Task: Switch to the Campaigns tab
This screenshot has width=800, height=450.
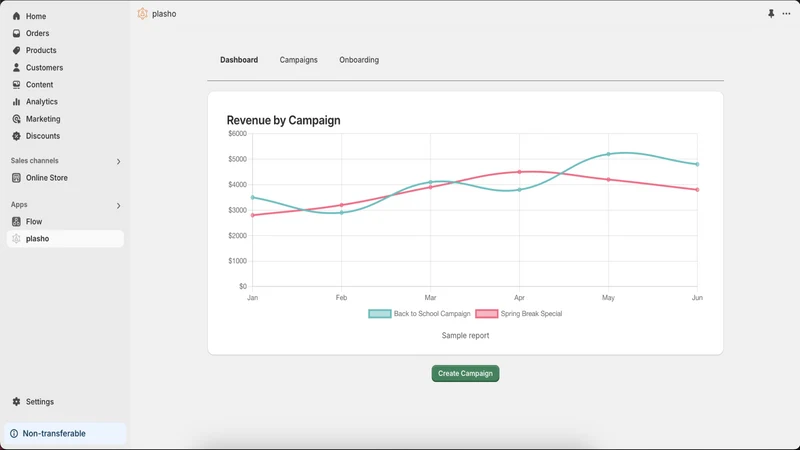Action: tap(298, 60)
